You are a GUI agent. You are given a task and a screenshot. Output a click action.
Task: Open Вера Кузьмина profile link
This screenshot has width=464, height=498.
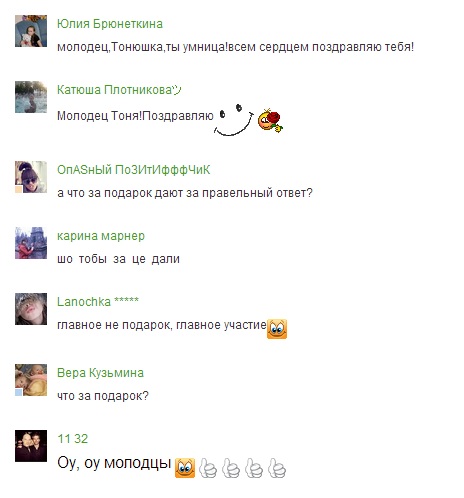(100, 373)
